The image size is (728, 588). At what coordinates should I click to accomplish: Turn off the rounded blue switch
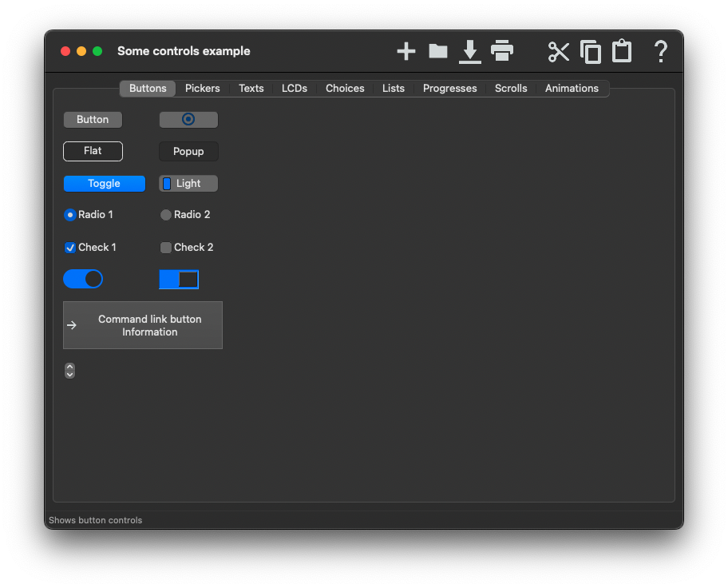[x=83, y=279]
